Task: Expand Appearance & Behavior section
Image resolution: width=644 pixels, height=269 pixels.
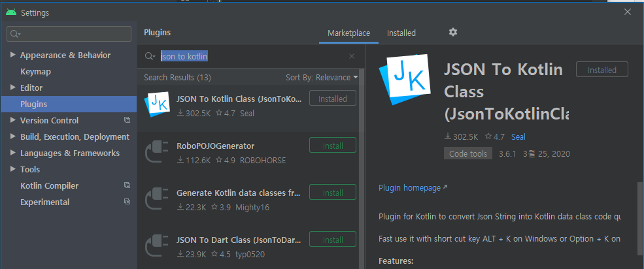Action: point(12,55)
